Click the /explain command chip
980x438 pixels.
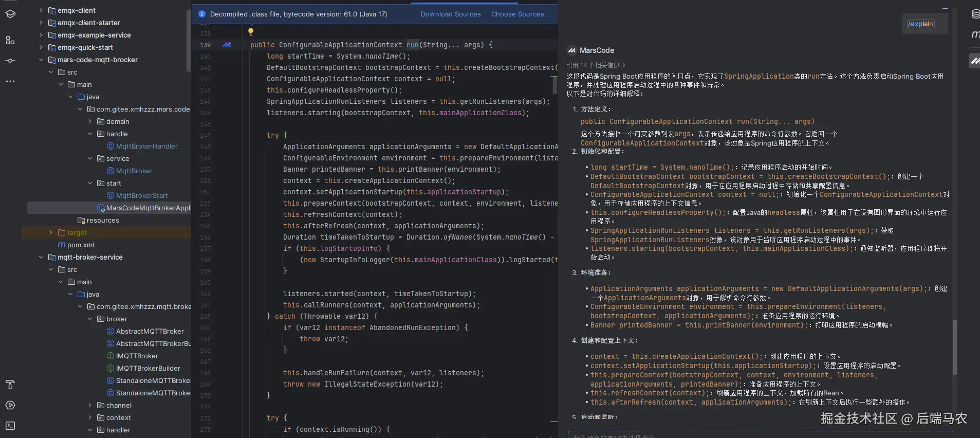[920, 24]
